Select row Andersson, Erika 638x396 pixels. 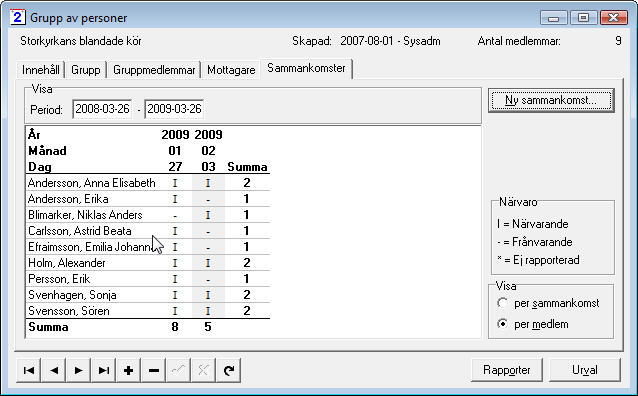pos(148,199)
